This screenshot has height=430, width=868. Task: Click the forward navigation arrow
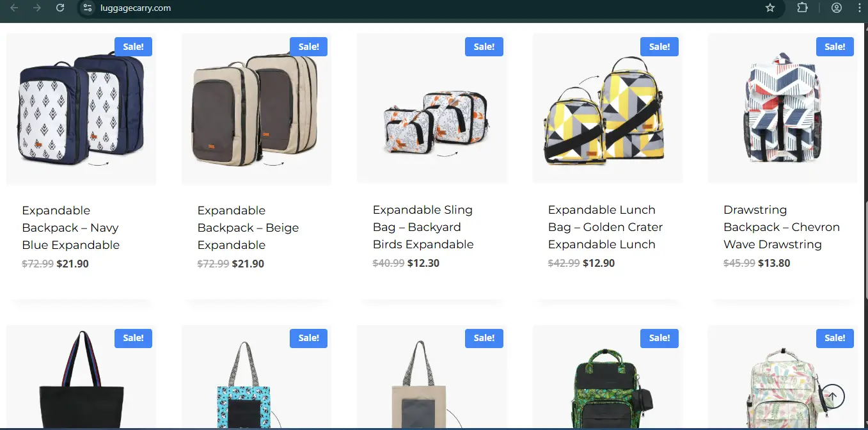click(37, 8)
